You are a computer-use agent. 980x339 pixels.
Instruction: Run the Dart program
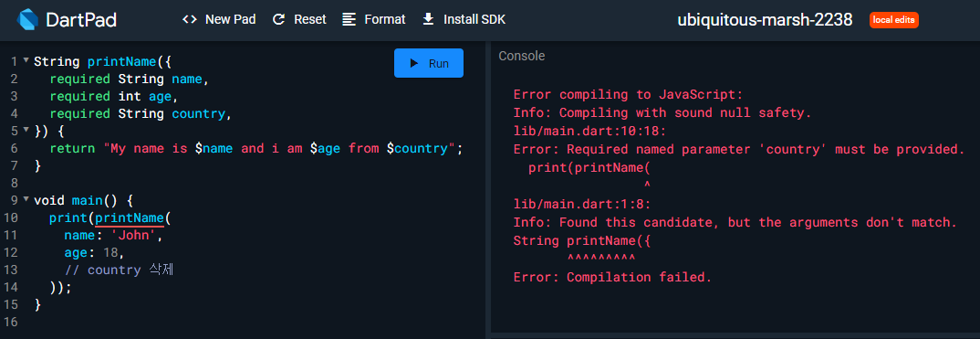point(429,63)
